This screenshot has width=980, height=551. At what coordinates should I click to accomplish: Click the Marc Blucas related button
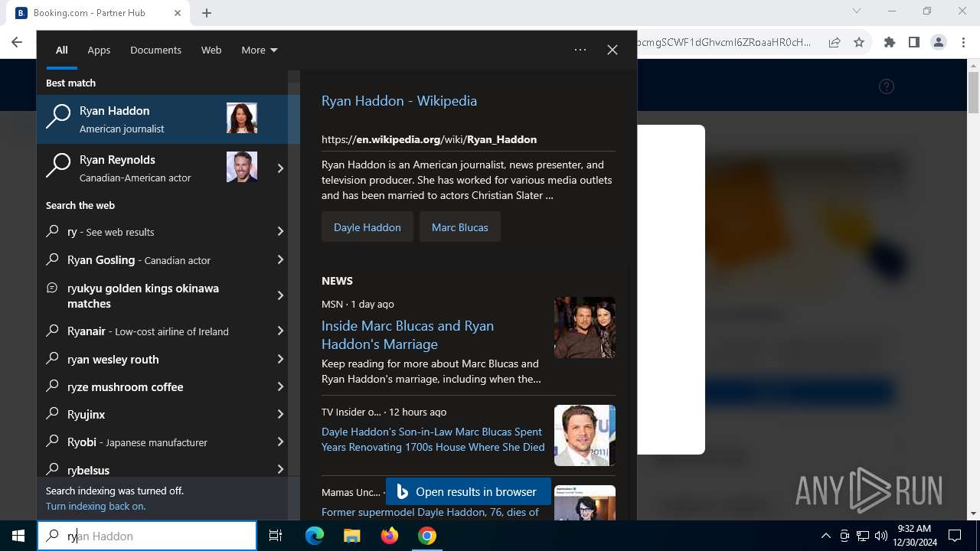pos(459,227)
